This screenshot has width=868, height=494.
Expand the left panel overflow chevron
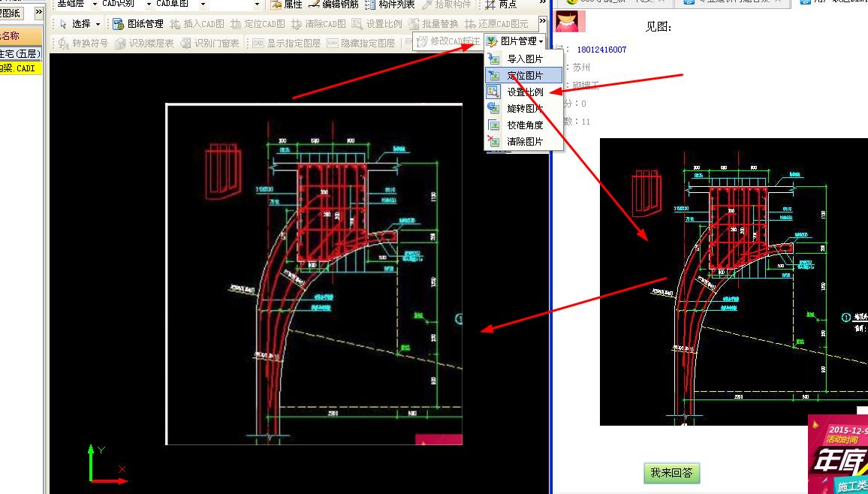click(x=38, y=12)
